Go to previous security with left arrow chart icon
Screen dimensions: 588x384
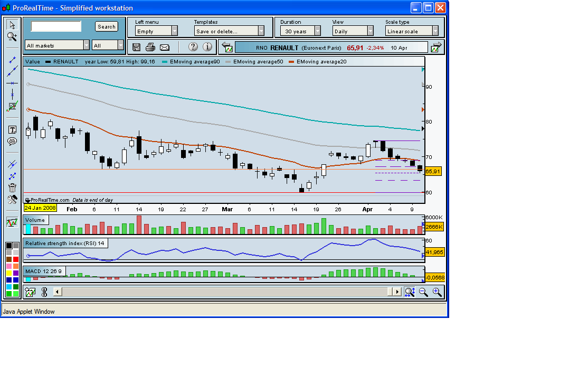click(x=227, y=48)
